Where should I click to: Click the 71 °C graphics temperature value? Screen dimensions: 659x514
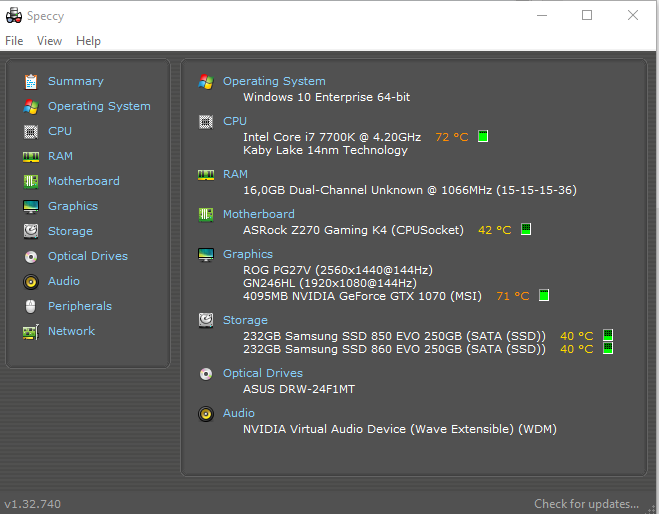click(513, 296)
